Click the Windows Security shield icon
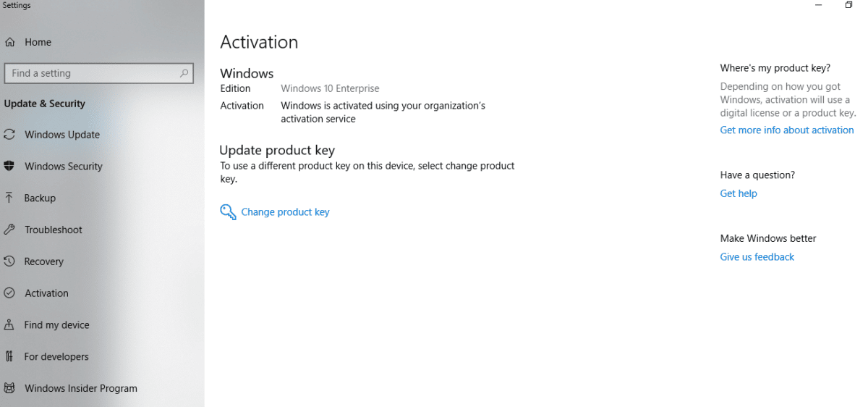Viewport: 868px width, 407px height. tap(9, 166)
